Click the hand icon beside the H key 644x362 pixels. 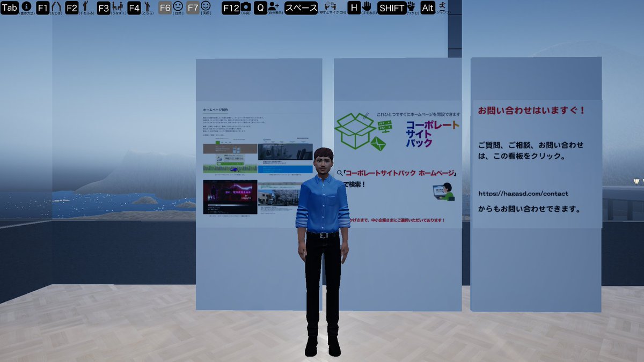point(365,8)
